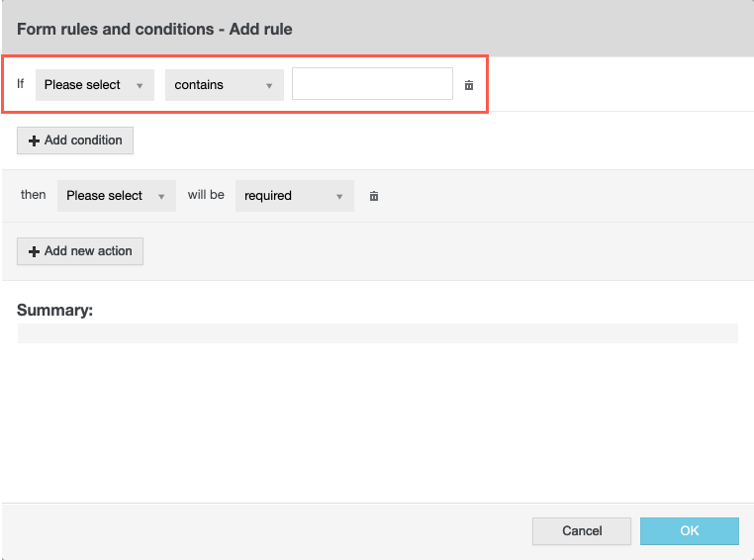Remove the then action row via trash icon
Viewport: 754px width, 560px height.
coord(374,196)
